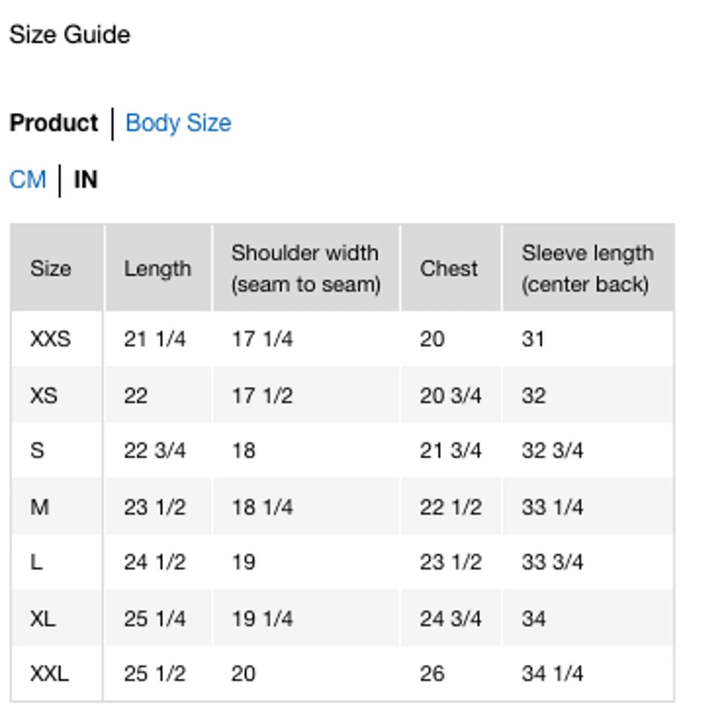Click the S shoulder width value 18
This screenshot has width=728, height=728.
(x=244, y=450)
